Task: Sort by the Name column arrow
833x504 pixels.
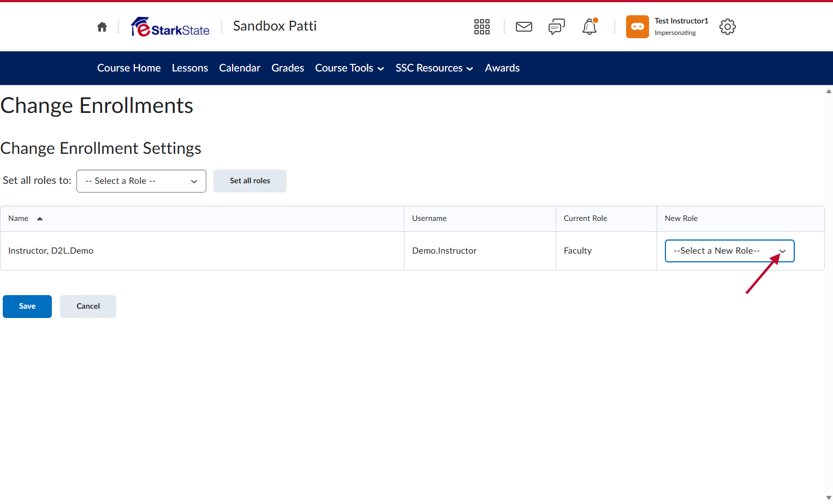Action: click(39, 219)
